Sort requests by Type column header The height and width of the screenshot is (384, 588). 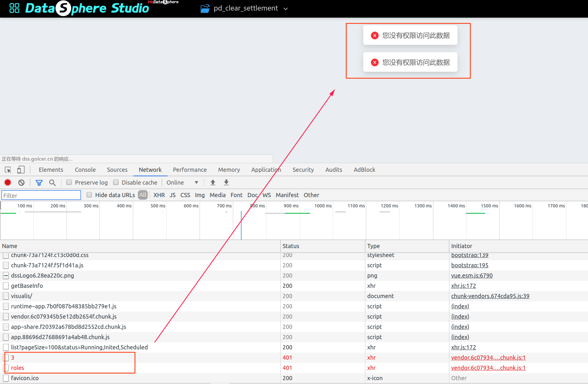(407, 246)
